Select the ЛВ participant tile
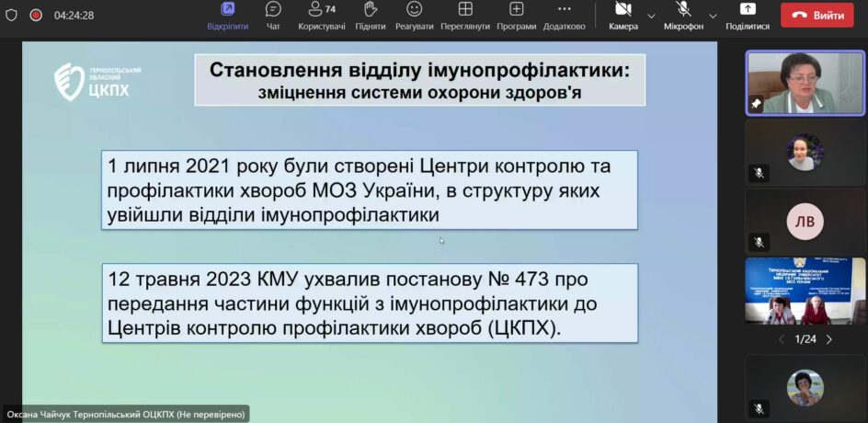Viewport: 868px width, 423px height. 805,222
